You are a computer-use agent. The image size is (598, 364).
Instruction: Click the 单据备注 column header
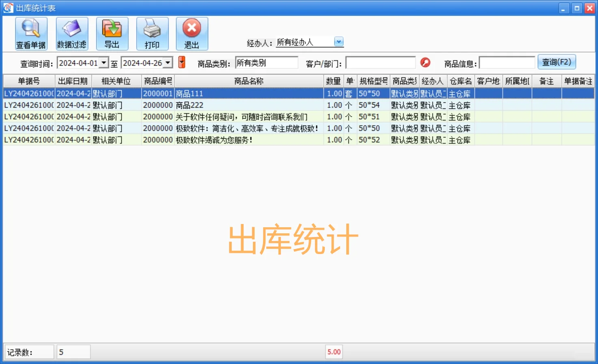578,81
